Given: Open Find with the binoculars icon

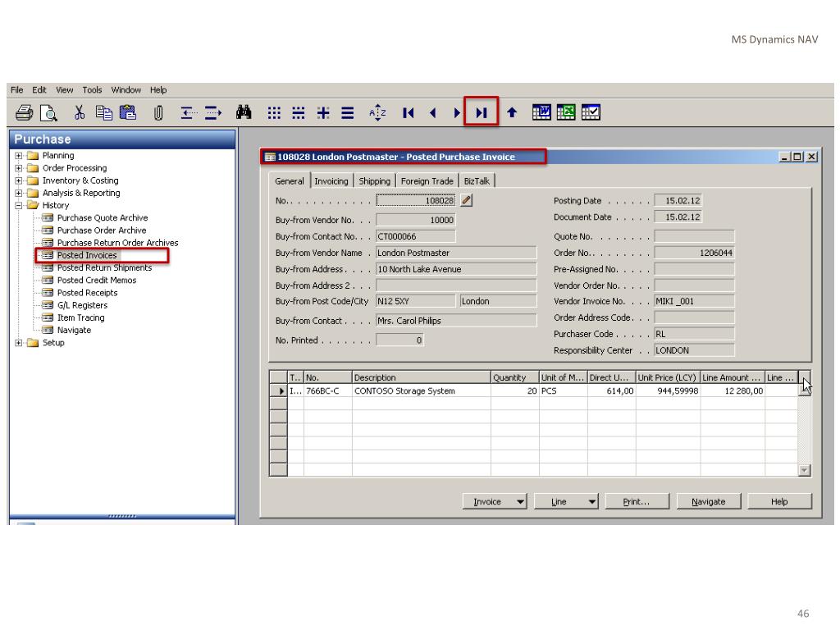Looking at the screenshot, I should point(244,112).
